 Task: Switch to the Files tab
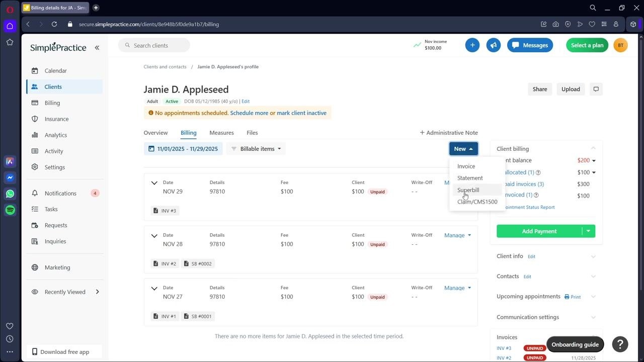[252, 133]
